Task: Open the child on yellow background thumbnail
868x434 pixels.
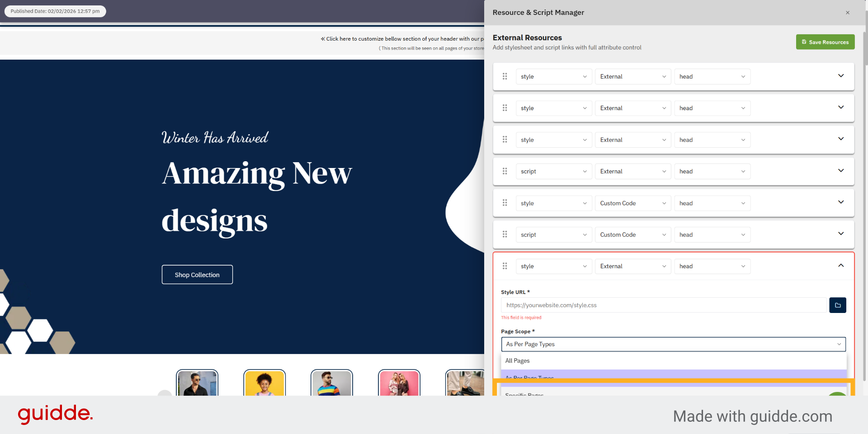Action: pos(264,383)
